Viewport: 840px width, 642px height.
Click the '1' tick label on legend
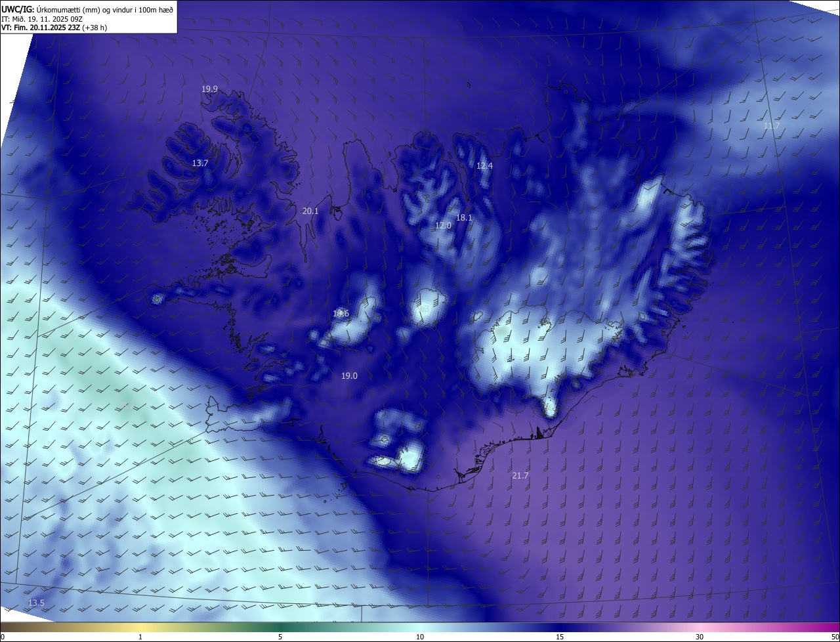pos(140,637)
